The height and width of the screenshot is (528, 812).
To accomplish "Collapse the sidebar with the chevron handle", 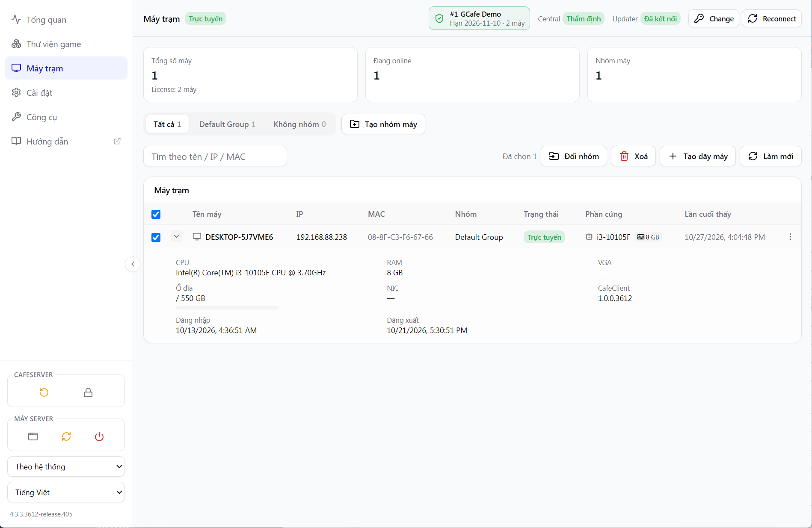I will pos(133,264).
